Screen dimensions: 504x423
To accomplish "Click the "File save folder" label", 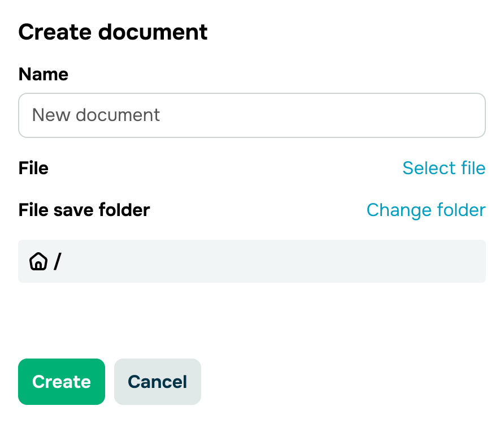I will [x=84, y=210].
